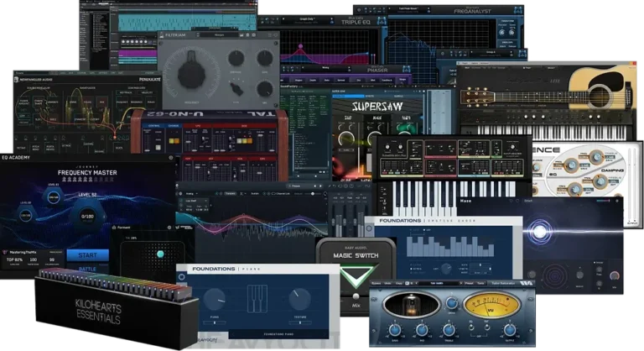
Task: Click Tube Saturator DRIVE knob
Action: point(451,303)
